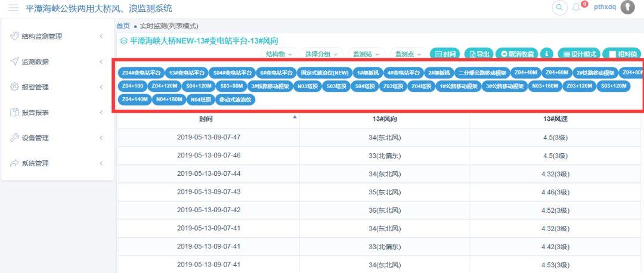Image resolution: width=644 pixels, height=273 pixels.
Task: Click the info "i" round button
Action: coord(547,54)
